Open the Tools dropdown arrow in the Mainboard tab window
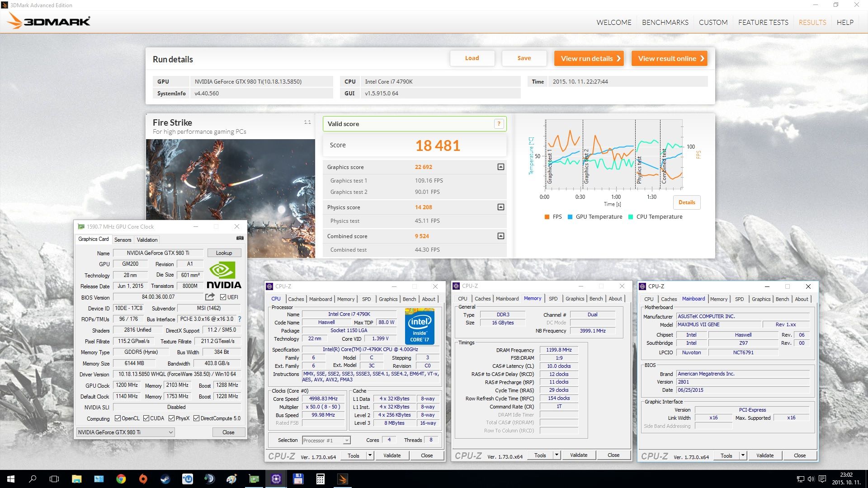The image size is (868, 488). point(743,455)
